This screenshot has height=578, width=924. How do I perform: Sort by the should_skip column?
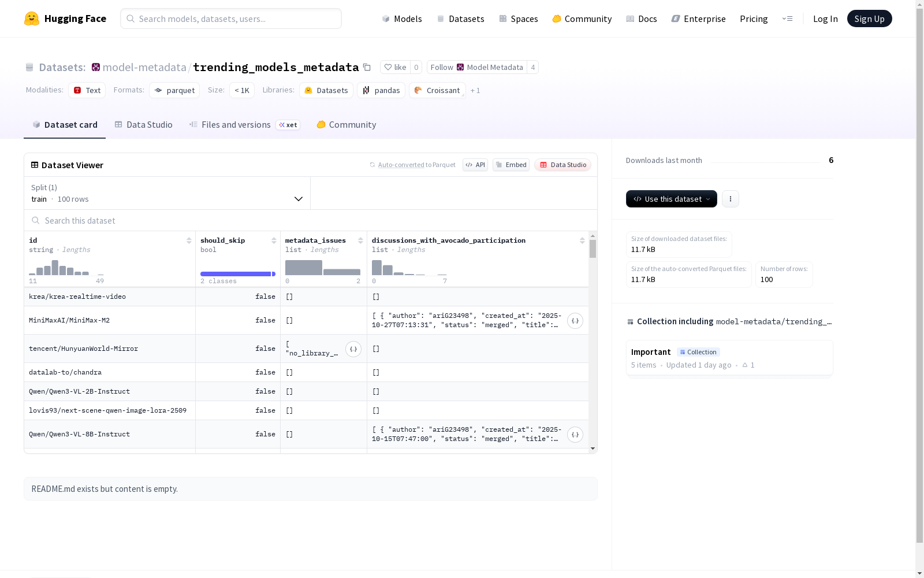pos(274,240)
